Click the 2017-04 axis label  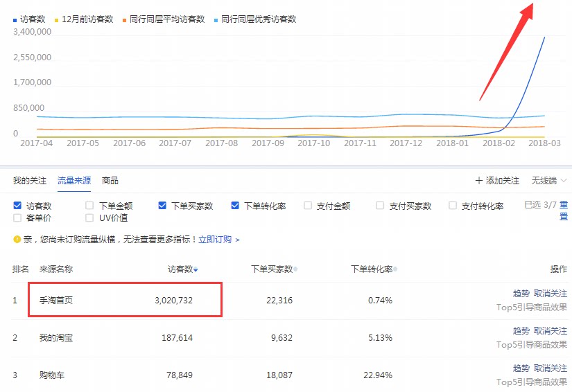point(37,143)
